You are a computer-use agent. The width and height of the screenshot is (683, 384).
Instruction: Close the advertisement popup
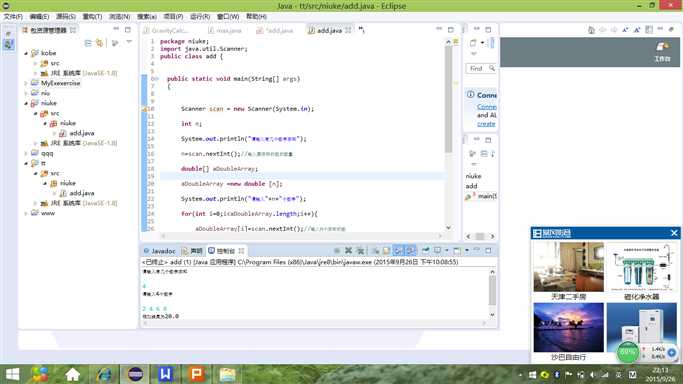click(674, 233)
